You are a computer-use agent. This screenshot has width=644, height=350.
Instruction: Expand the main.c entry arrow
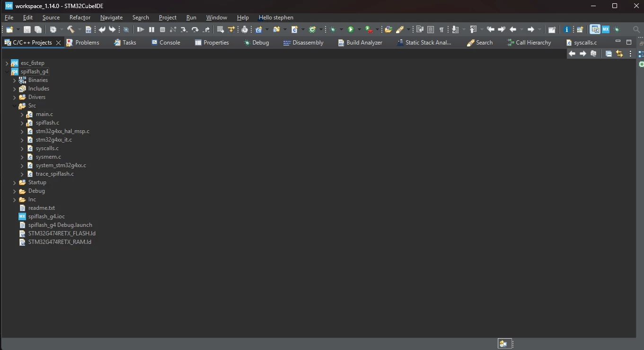pos(22,115)
